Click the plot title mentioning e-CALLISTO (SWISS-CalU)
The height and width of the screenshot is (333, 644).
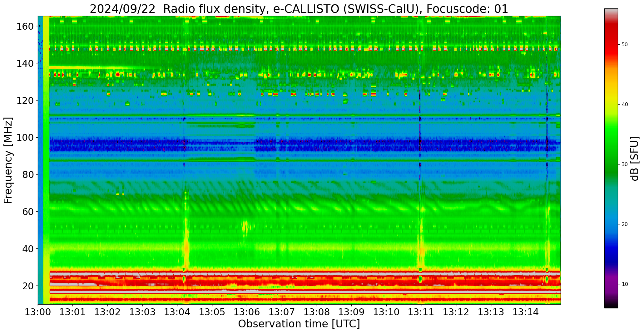tap(299, 9)
